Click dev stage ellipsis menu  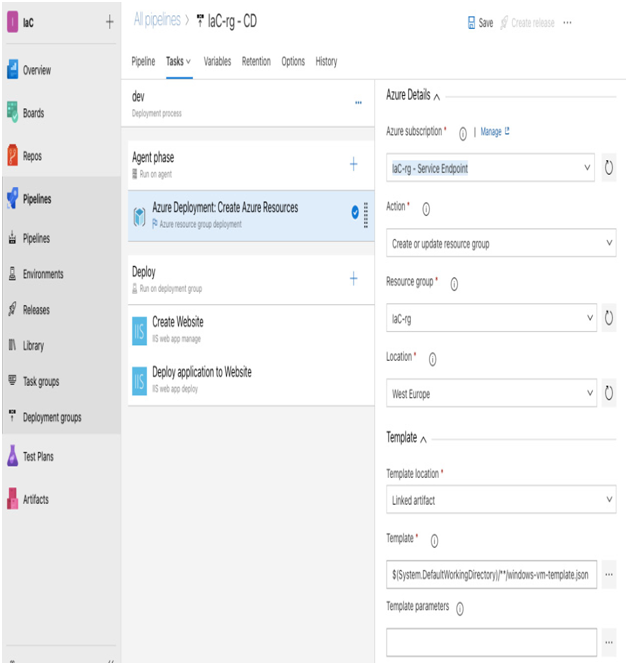[358, 102]
